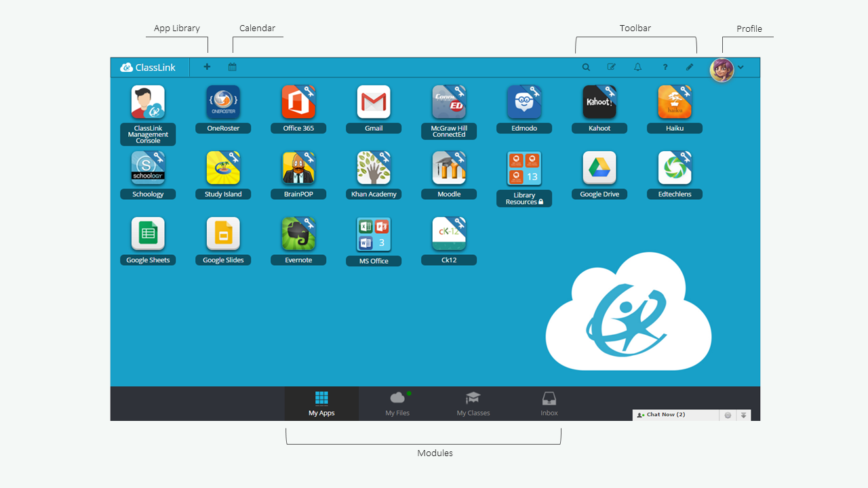Launch Google Sheets
868x488 pixels.
click(148, 234)
